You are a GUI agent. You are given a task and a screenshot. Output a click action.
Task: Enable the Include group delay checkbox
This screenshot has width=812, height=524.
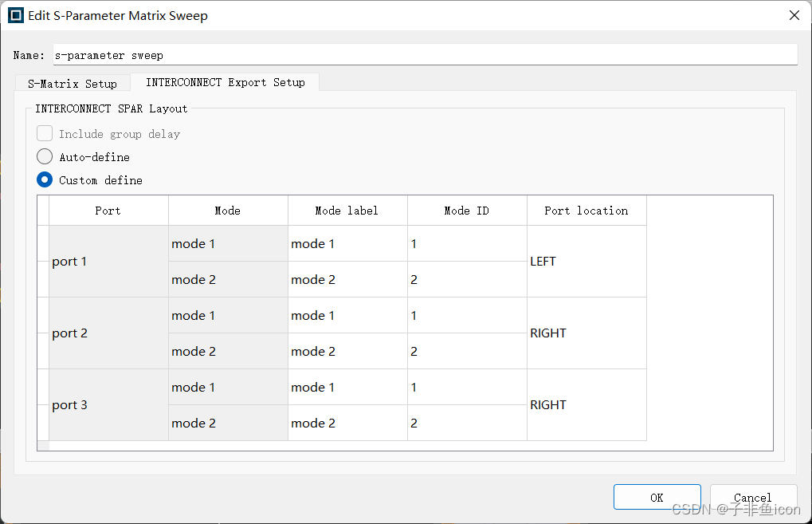(45, 134)
